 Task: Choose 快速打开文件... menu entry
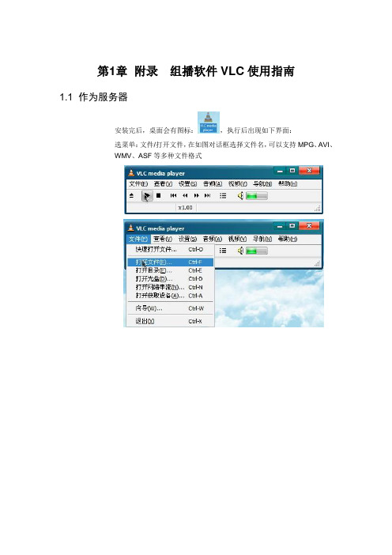click(x=170, y=249)
